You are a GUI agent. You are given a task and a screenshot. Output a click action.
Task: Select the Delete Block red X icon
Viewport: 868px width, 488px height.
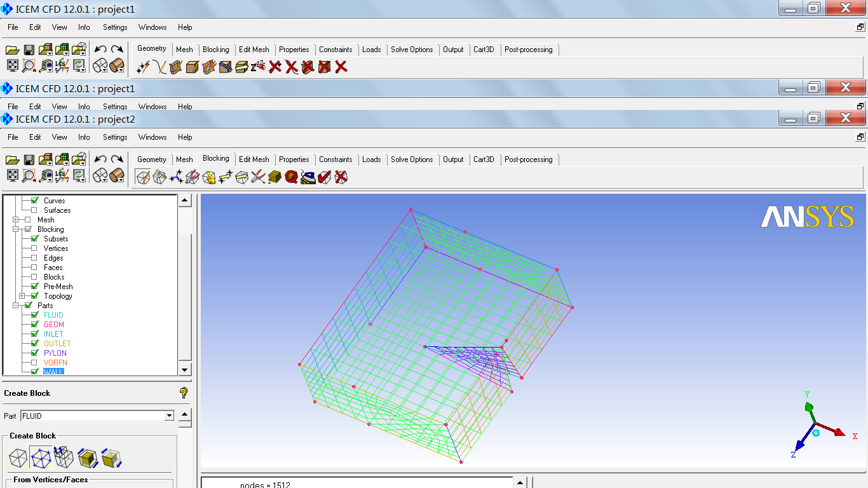(x=341, y=177)
